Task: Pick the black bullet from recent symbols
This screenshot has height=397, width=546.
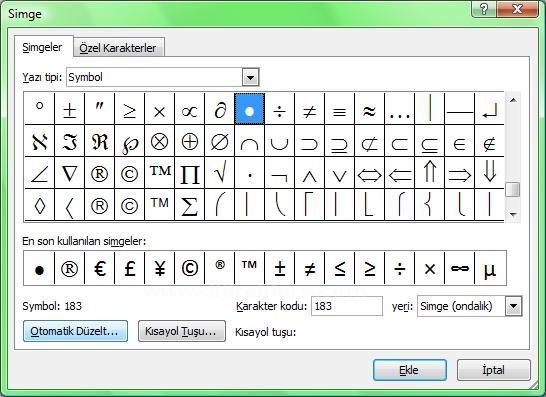Action: 39,268
